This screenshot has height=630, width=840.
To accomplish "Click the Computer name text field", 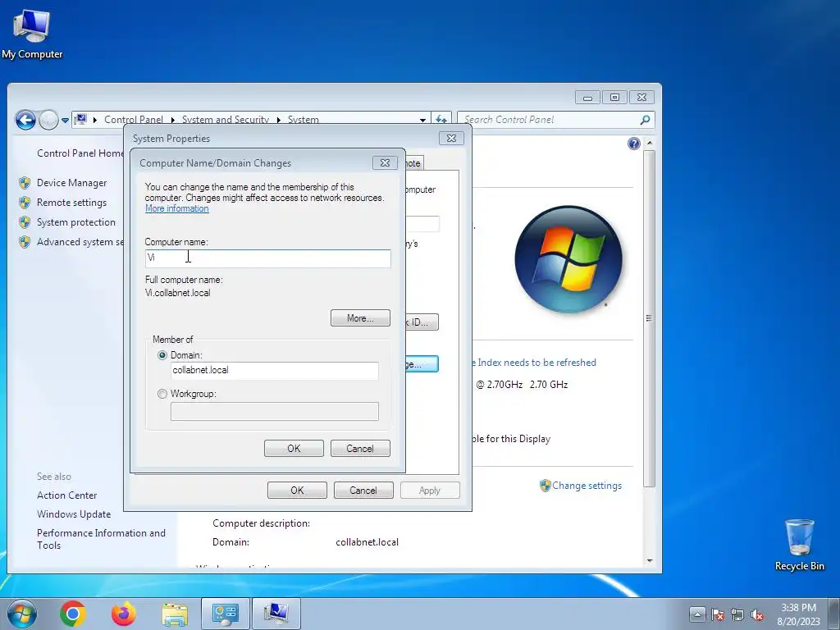I will tap(268, 258).
